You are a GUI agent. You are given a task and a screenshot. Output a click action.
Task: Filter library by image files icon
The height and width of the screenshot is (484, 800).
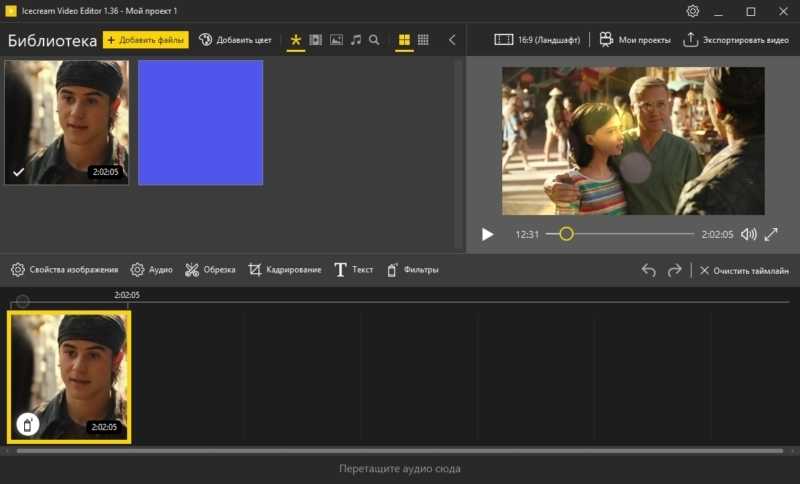(x=336, y=40)
